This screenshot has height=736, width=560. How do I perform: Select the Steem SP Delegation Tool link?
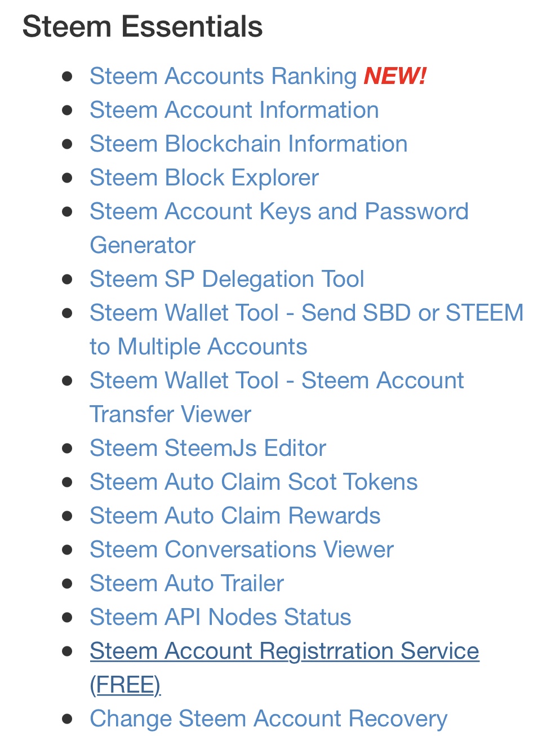pyautogui.click(x=227, y=279)
